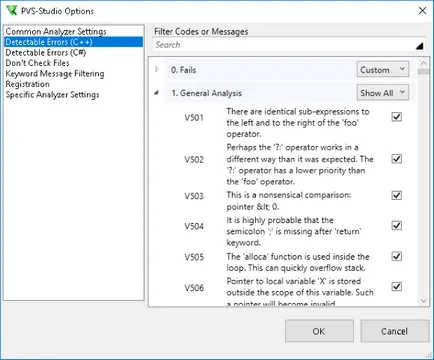
Task: Click the pointer to local variable description
Action: coord(300,292)
